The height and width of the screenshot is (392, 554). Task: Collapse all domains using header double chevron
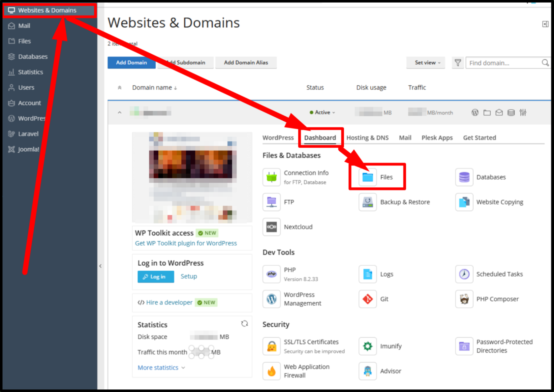coord(120,88)
